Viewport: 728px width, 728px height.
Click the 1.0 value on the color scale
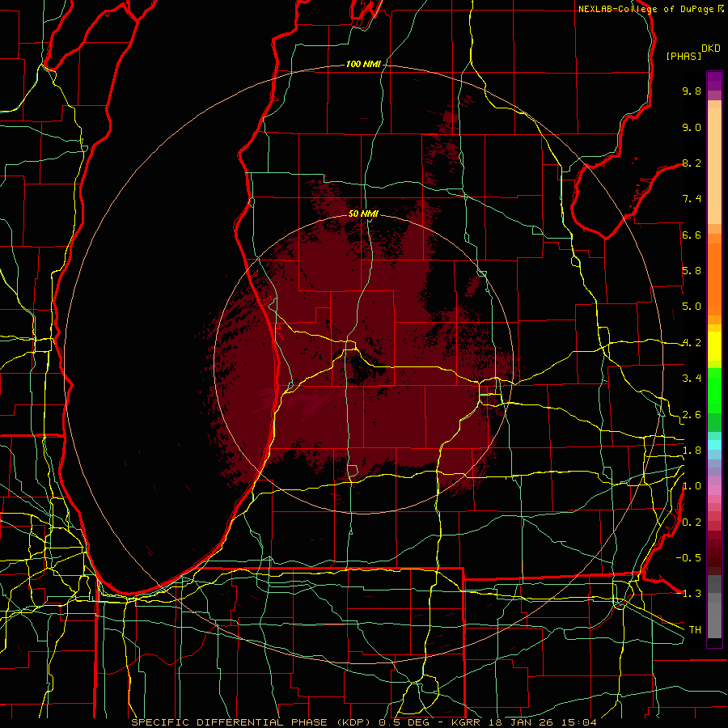[x=692, y=486]
